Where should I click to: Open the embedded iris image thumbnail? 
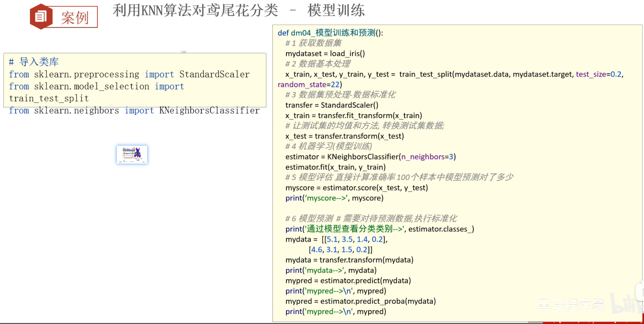coord(132,155)
